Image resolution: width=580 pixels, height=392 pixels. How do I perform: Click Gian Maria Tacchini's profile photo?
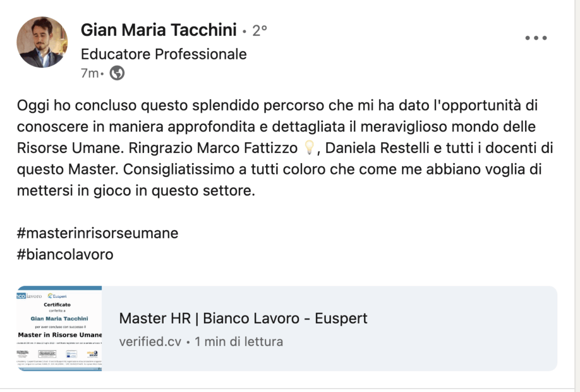42,42
